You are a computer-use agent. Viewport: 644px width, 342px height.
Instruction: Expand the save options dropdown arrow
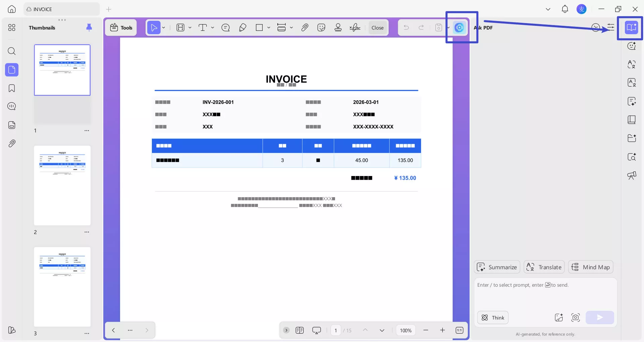(448, 27)
